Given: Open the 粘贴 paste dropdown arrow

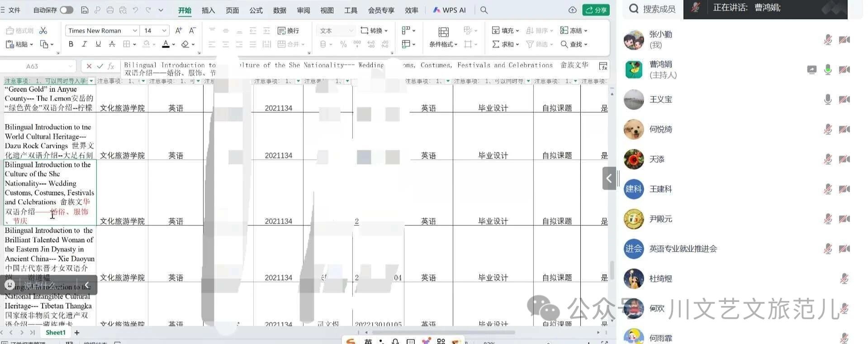Looking at the screenshot, I should pos(31,44).
